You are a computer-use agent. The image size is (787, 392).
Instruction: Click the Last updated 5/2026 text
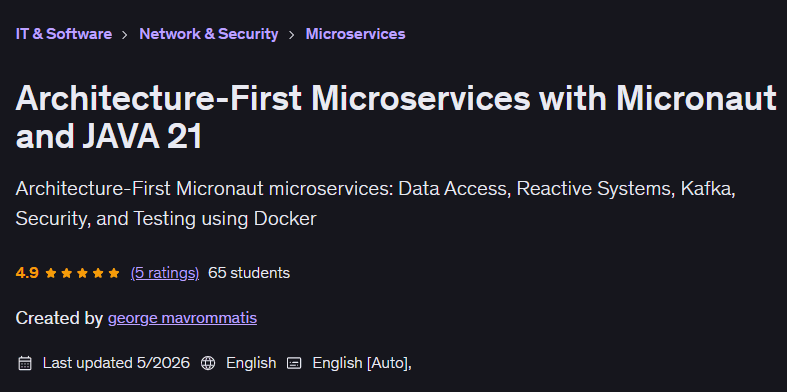point(116,363)
